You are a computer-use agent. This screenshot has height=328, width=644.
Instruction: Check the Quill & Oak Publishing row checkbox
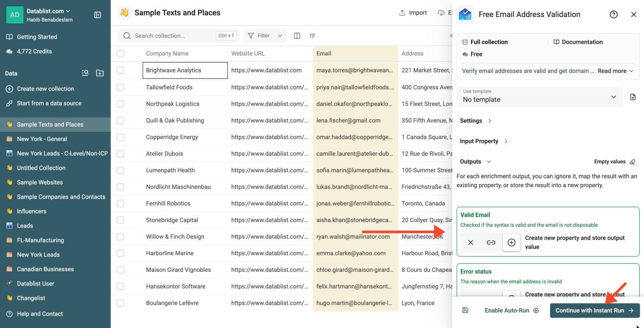121,120
